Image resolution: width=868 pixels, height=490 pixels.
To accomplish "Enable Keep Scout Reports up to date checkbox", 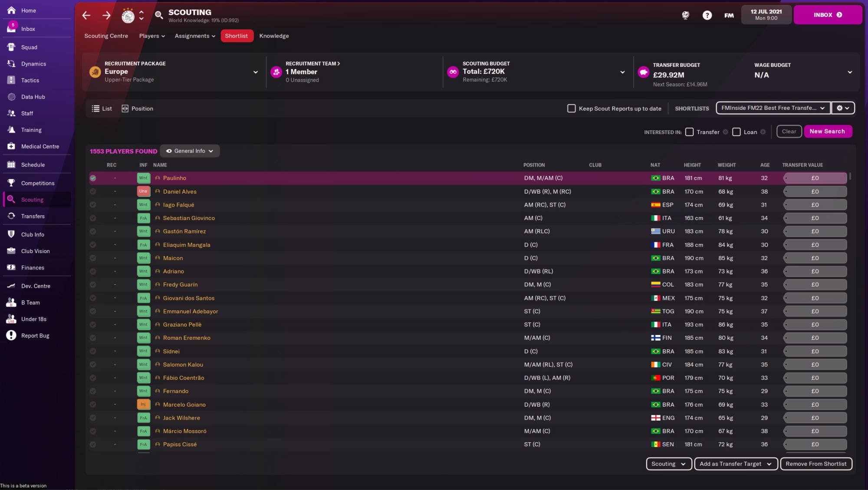I will point(571,109).
